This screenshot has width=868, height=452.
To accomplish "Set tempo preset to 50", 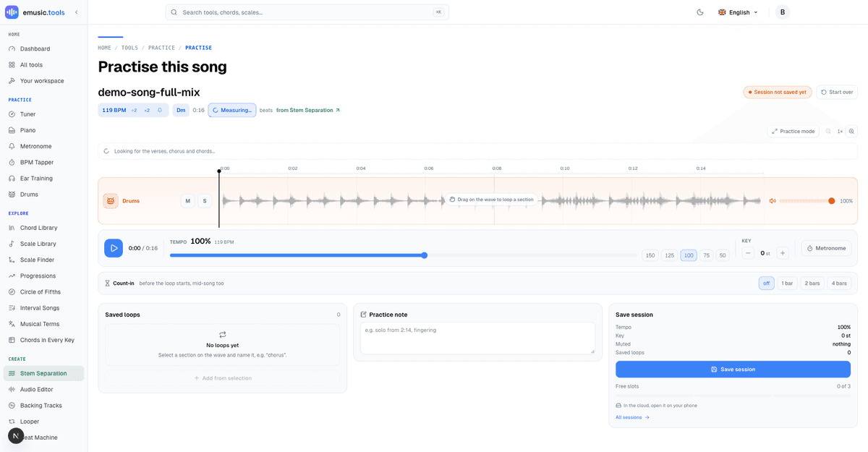I will point(723,255).
